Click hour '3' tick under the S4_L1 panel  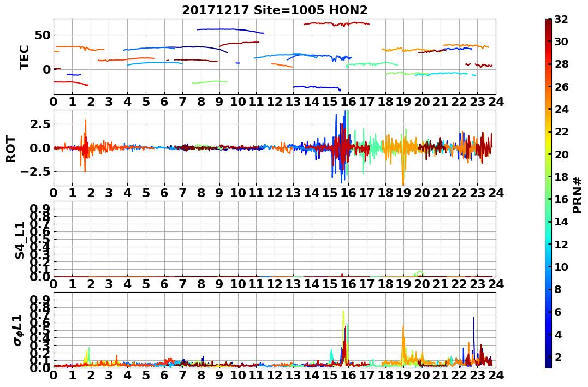coord(109,284)
